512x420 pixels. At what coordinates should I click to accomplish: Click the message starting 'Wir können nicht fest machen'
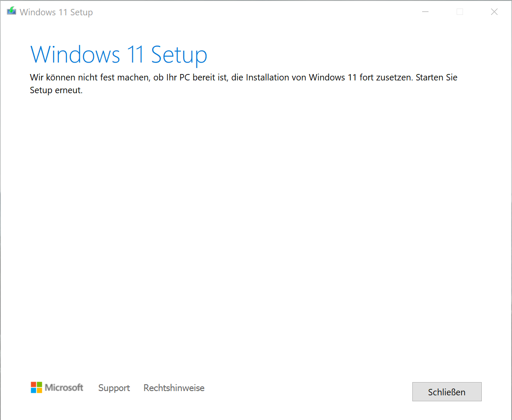[244, 84]
